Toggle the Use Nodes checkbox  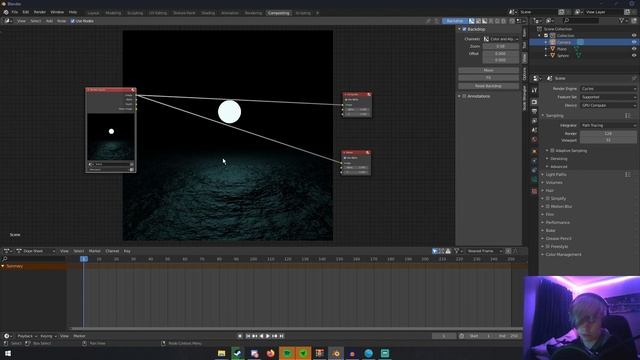(x=73, y=21)
